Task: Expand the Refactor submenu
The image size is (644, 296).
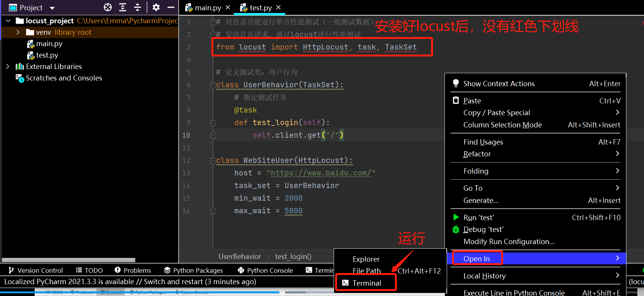Action: point(617,153)
